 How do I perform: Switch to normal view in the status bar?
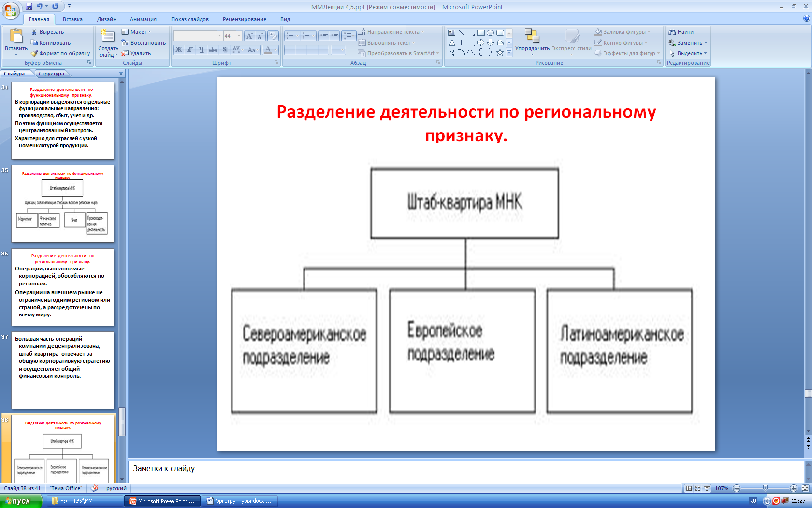pos(689,488)
